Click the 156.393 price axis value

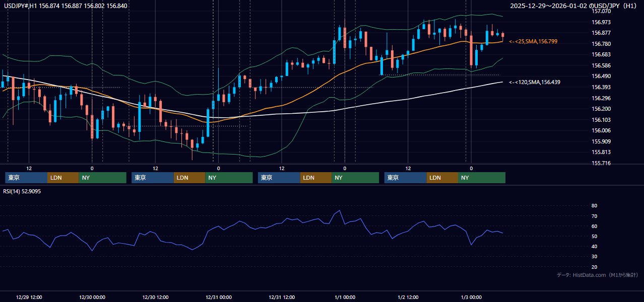point(601,87)
